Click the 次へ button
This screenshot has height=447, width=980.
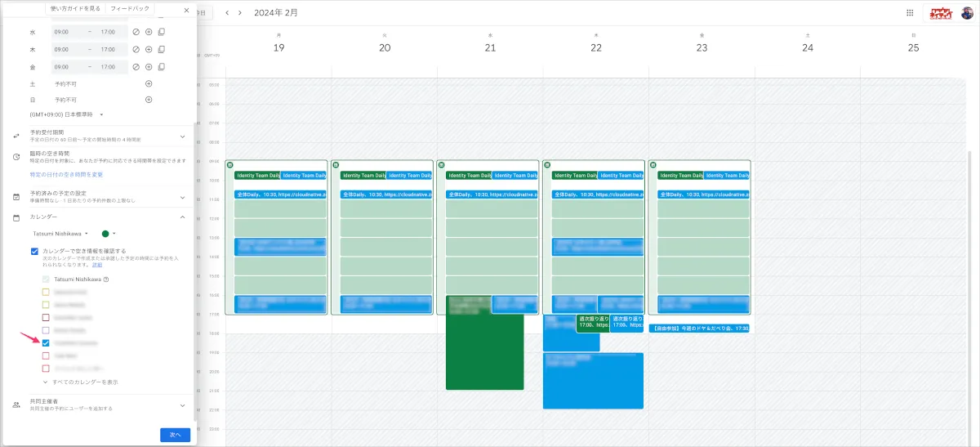pos(175,435)
